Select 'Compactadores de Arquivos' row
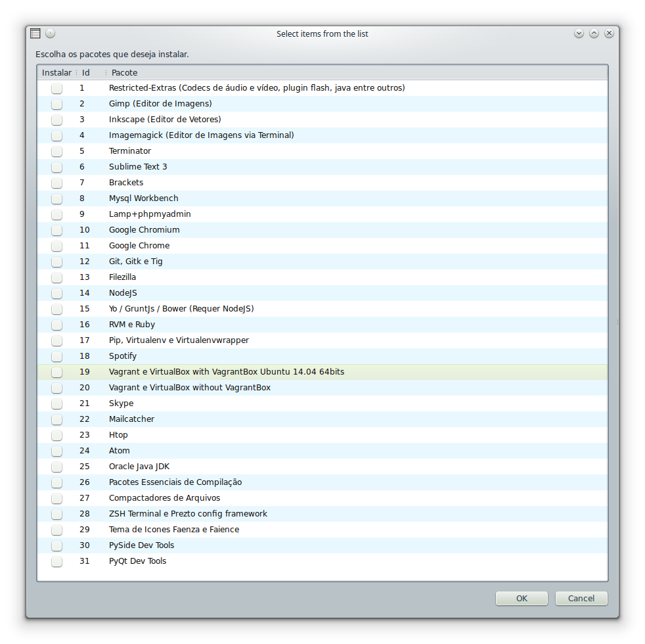The image size is (645, 644). pyautogui.click(x=322, y=498)
